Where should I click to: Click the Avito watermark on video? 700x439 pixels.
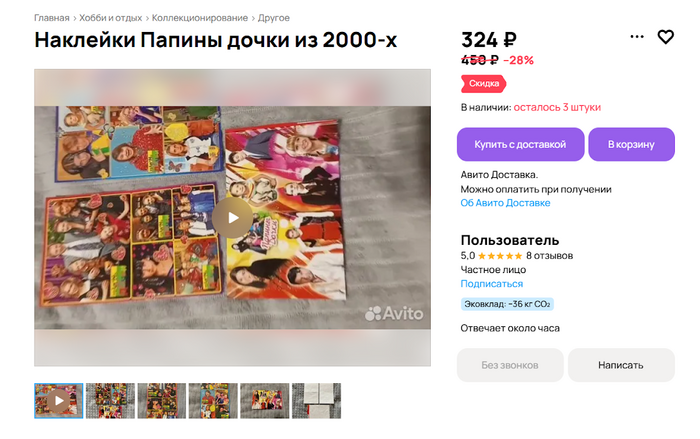(x=394, y=314)
